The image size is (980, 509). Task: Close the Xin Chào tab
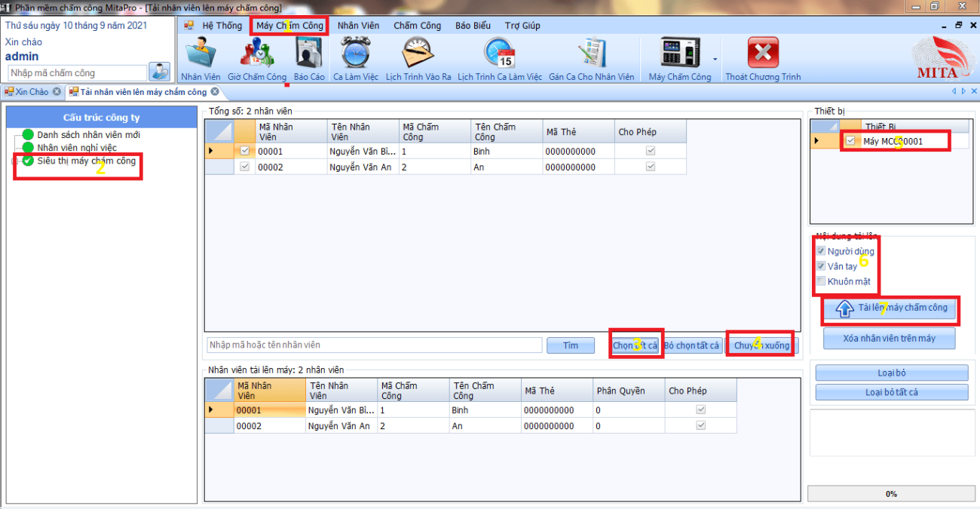57,92
